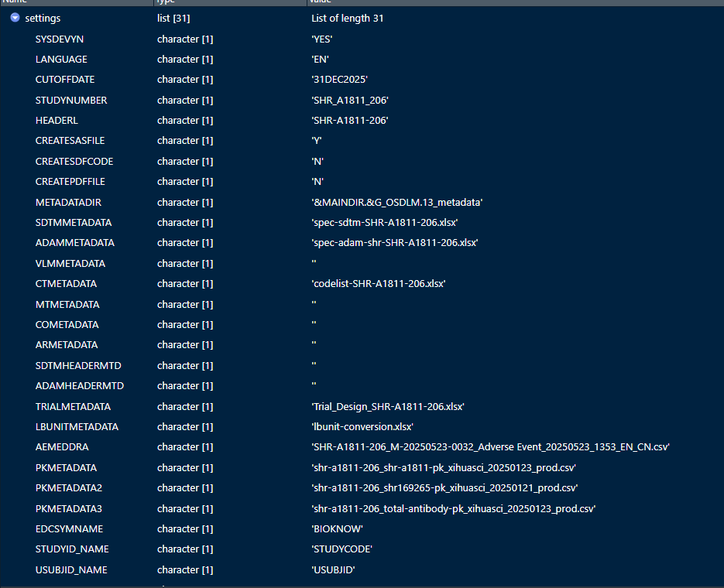The width and height of the screenshot is (724, 588).
Task: Select the STUDYNUMBER entry
Action: [71, 100]
